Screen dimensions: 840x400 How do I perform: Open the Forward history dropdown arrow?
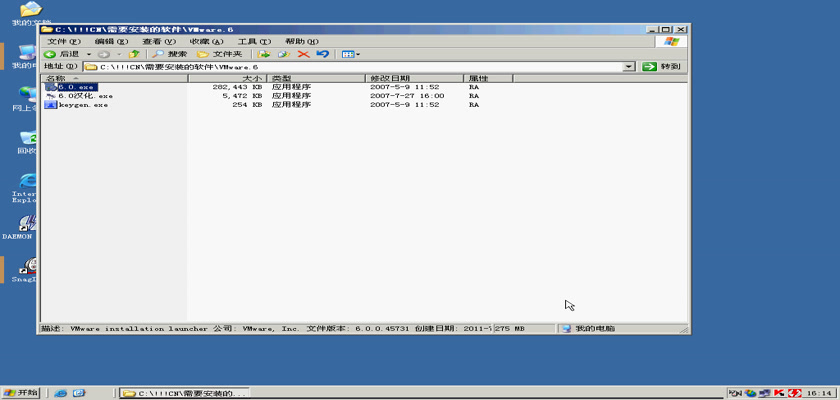(x=119, y=54)
